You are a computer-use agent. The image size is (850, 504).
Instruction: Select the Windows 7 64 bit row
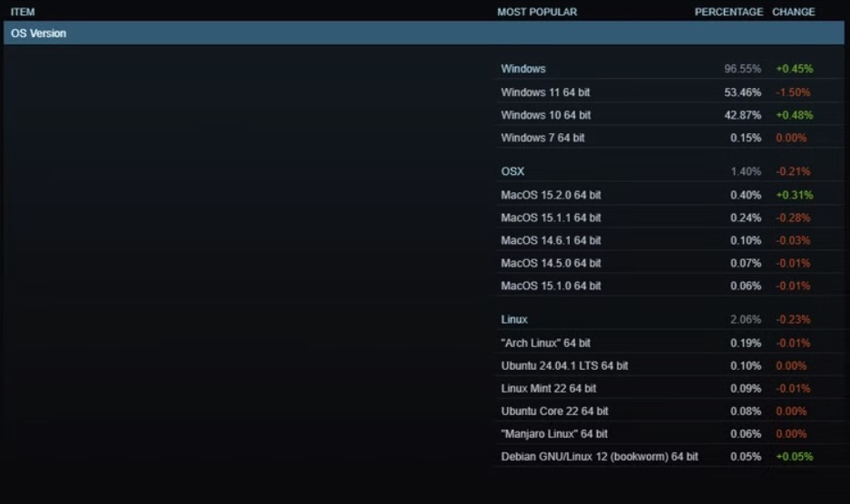coord(669,138)
